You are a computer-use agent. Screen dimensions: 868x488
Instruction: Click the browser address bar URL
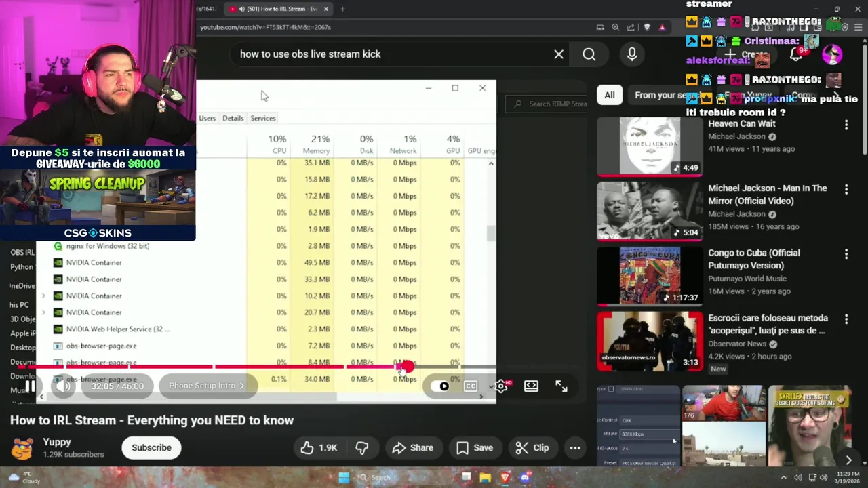pos(265,27)
